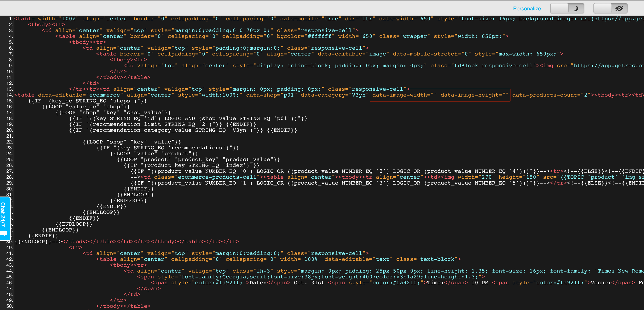Image resolution: width=644 pixels, height=310 pixels.
Task: Click data-mobile-stretch="0" on line 7
Action: click(x=432, y=54)
